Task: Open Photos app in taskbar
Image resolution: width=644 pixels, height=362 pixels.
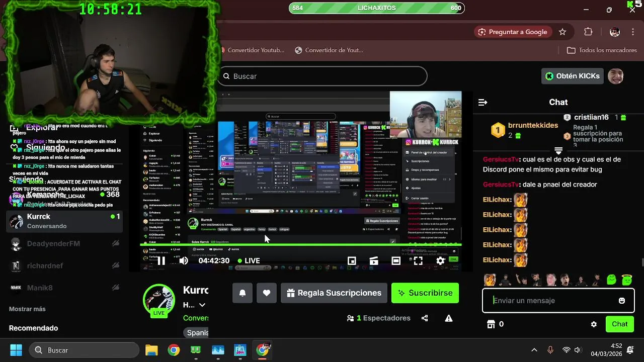Action: click(x=218, y=350)
